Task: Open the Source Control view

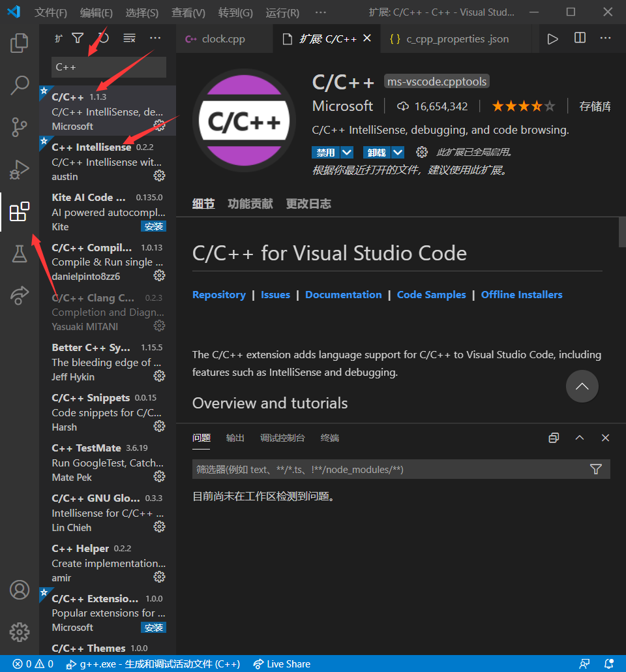Action: (20, 127)
